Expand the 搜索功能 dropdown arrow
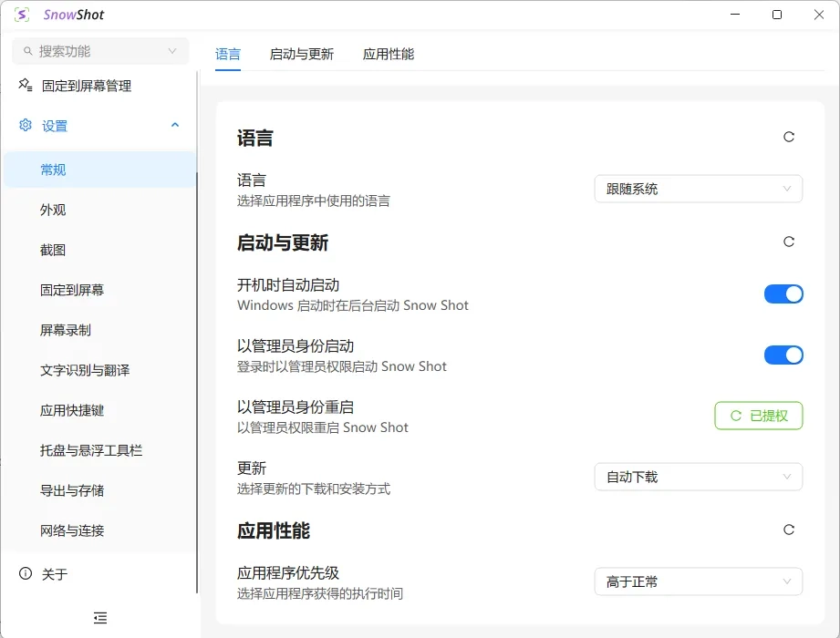The height and width of the screenshot is (638, 840). coord(172,51)
